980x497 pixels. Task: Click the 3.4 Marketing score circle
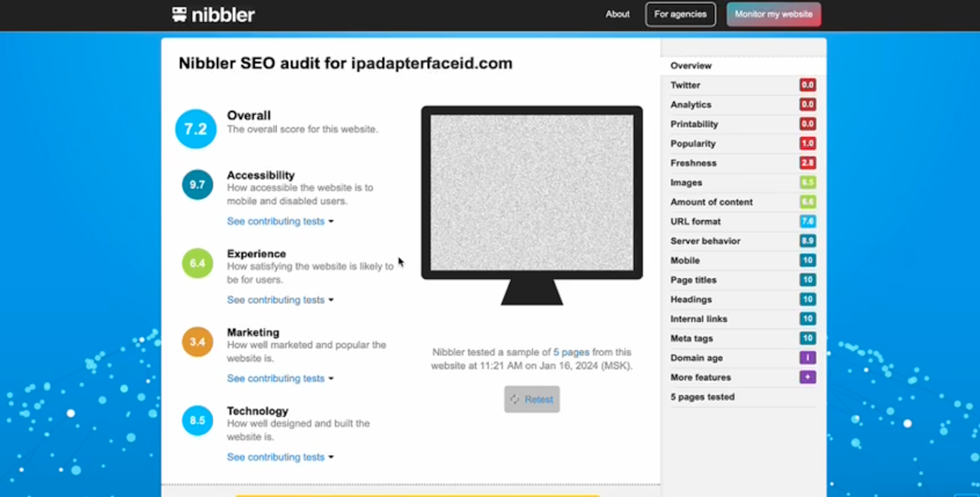[x=197, y=342]
